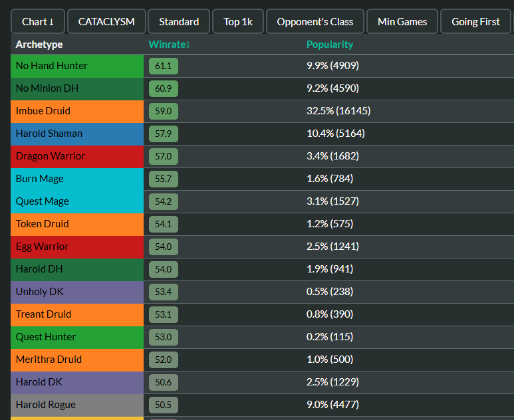Select the 1.2% (575) popularity value

(x=330, y=224)
